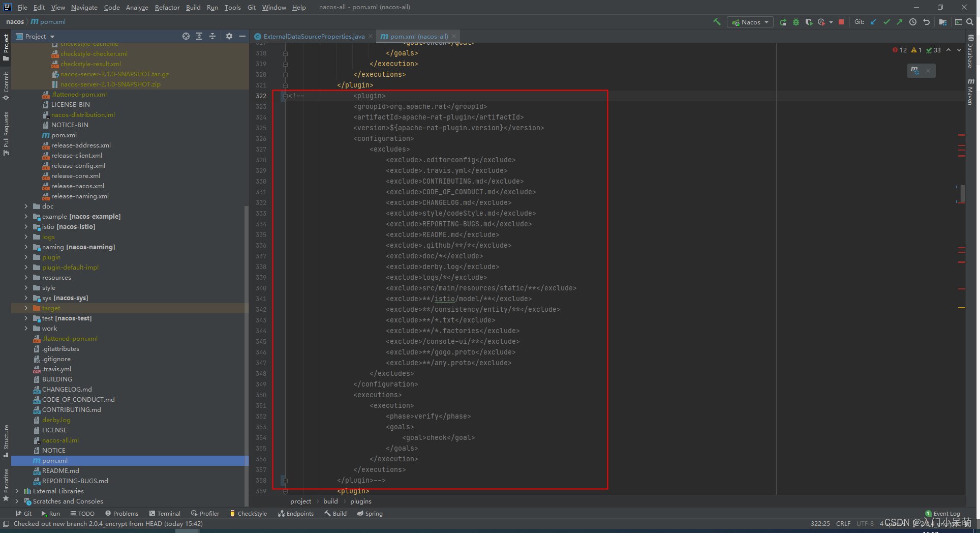
Task: Open the Database tool window
Action: (971, 52)
